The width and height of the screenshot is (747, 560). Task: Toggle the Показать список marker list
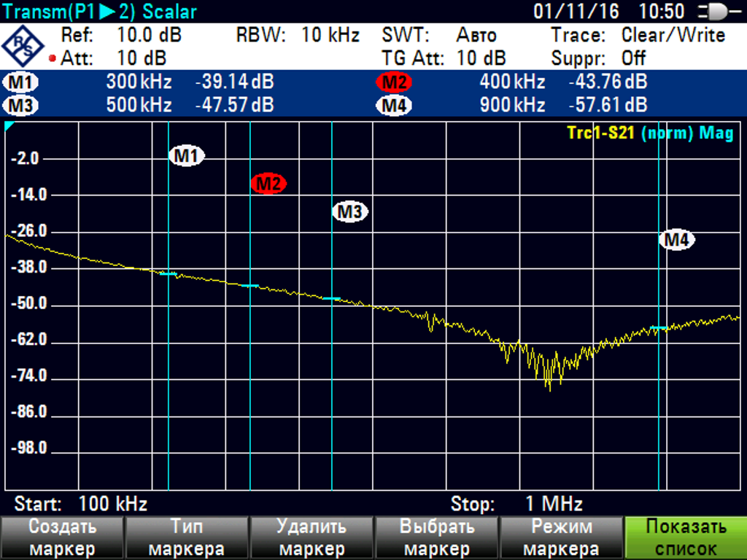pos(686,538)
